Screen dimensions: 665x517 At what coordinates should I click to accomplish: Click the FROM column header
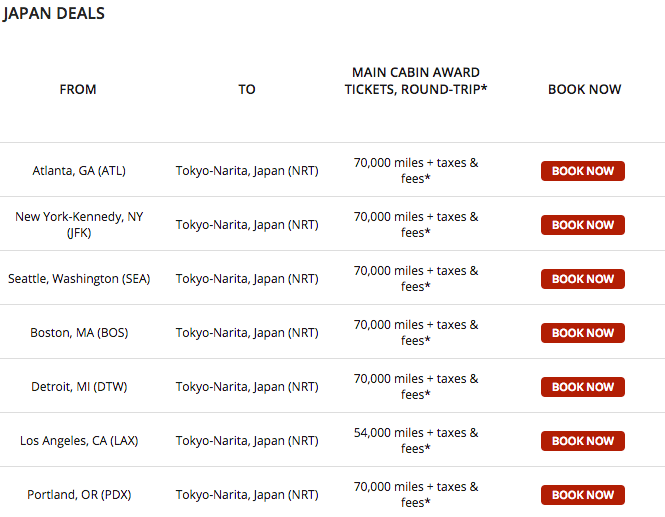click(78, 89)
